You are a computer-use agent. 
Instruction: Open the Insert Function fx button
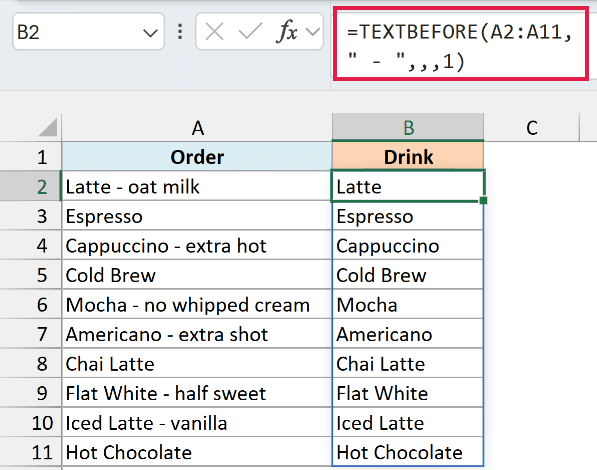(287, 32)
